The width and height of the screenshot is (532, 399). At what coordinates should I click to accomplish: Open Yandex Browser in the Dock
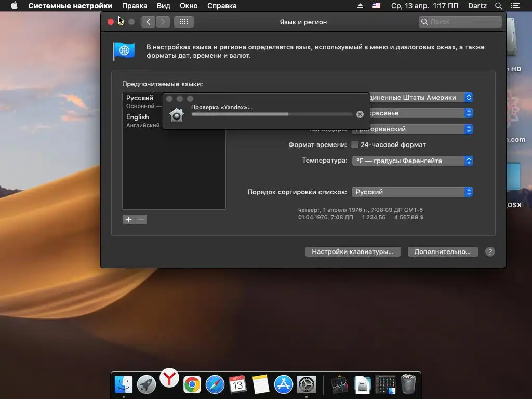point(169,378)
